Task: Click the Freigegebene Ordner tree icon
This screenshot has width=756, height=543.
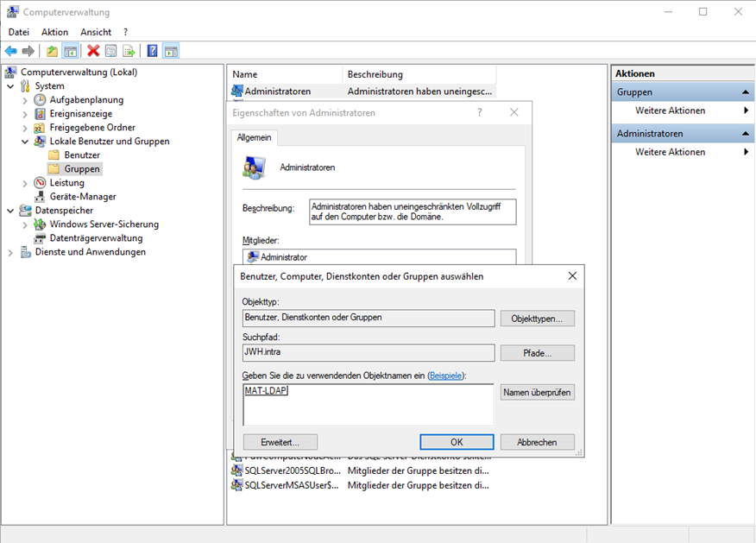Action: click(x=40, y=127)
